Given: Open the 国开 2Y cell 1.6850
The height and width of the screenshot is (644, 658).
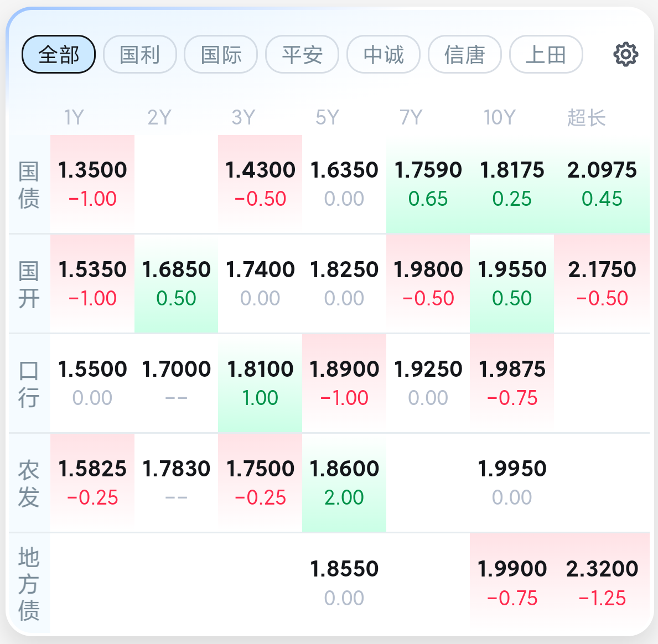Looking at the screenshot, I should coord(177,283).
